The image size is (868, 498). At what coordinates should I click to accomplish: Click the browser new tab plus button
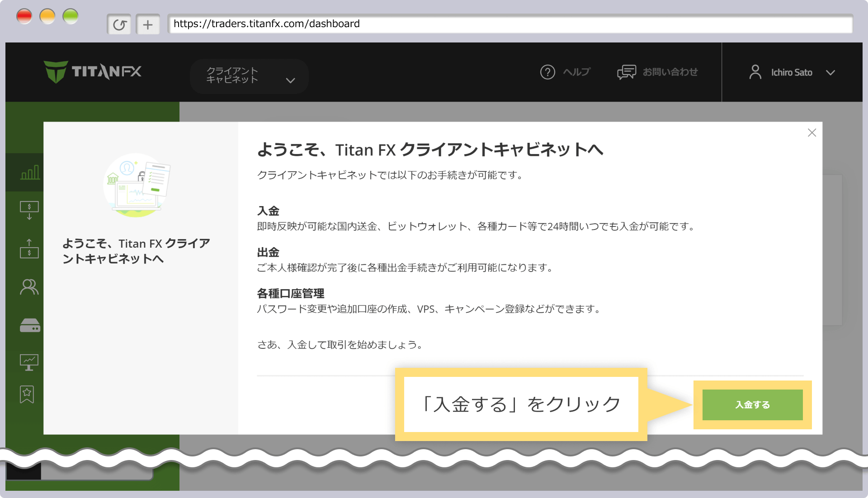point(148,24)
